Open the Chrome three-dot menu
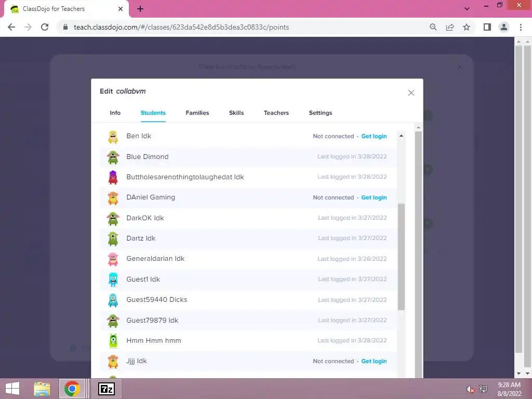 pyautogui.click(x=521, y=27)
